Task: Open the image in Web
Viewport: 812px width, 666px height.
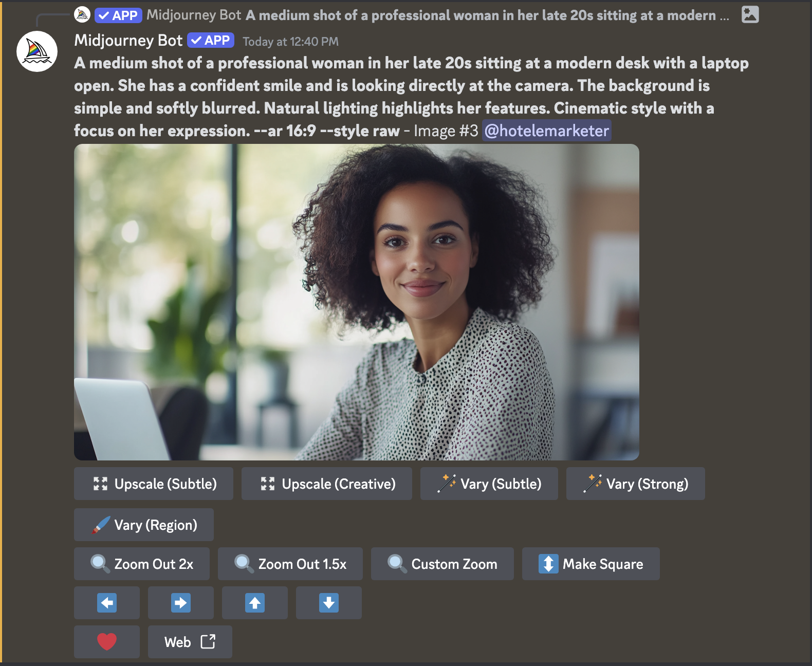Action: 190,642
